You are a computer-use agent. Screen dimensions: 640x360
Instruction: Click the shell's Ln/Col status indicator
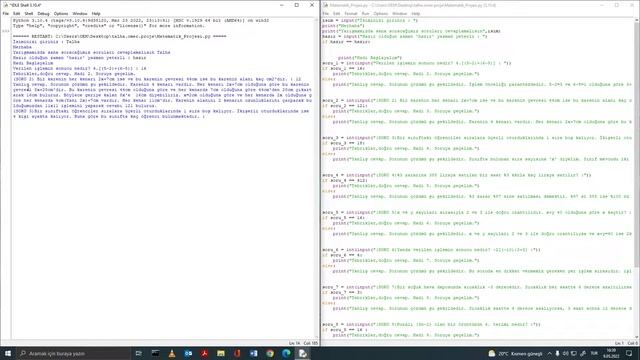(x=303, y=343)
